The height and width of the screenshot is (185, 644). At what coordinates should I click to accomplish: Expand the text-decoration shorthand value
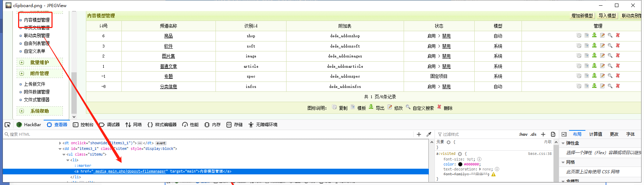[480, 169]
